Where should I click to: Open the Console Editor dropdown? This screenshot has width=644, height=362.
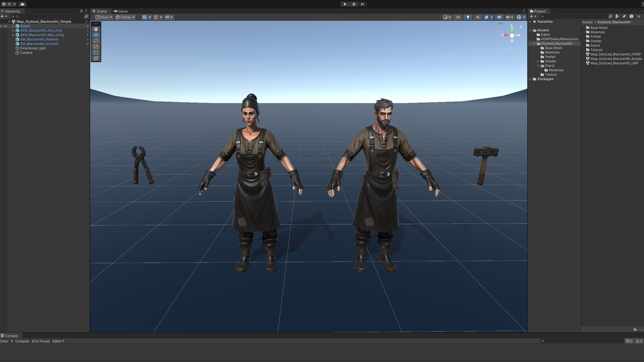(x=58, y=341)
